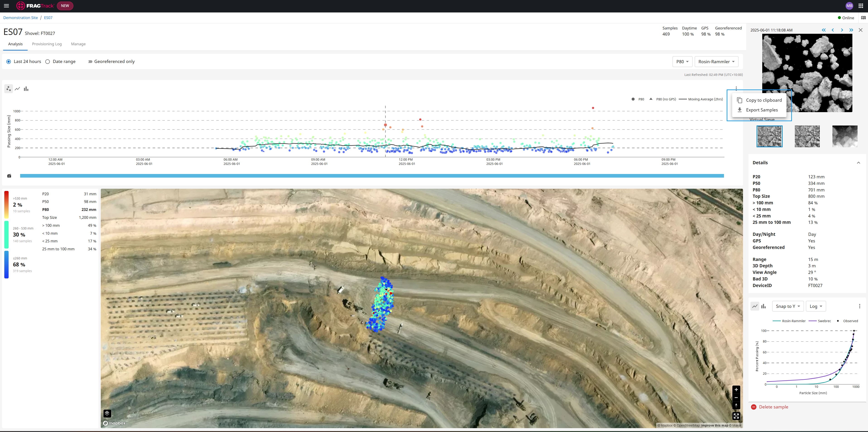The image size is (868, 432).
Task: Jump to the last sample
Action: pos(851,30)
